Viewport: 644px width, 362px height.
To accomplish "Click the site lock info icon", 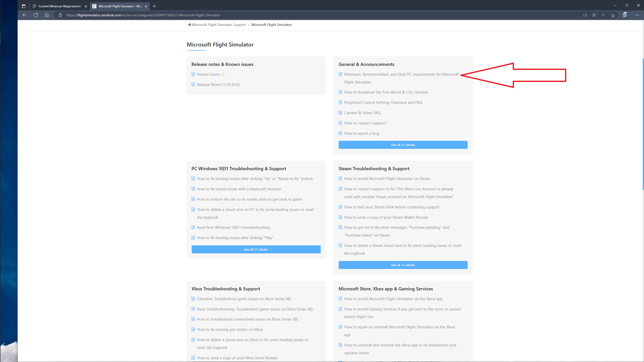I will (60, 15).
